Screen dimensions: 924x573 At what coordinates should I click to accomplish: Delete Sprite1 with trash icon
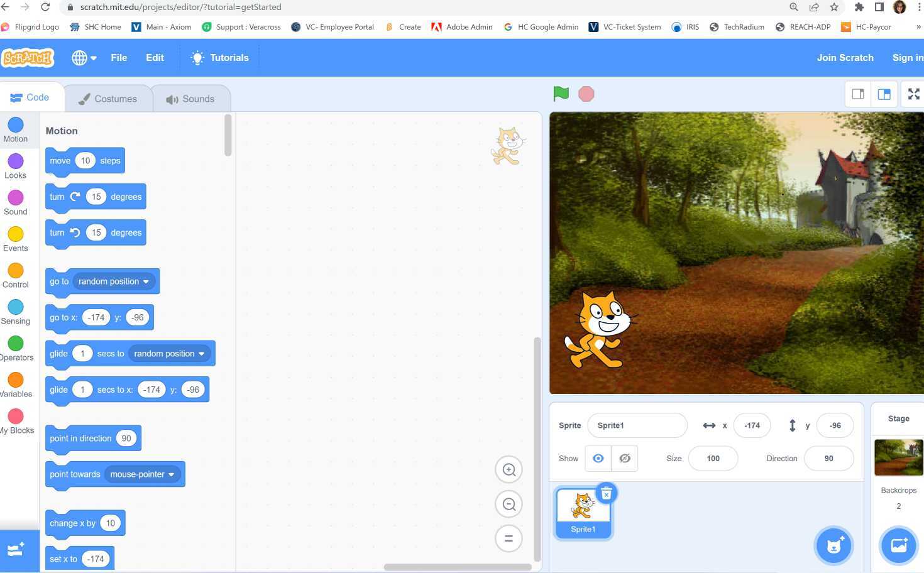pyautogui.click(x=607, y=494)
